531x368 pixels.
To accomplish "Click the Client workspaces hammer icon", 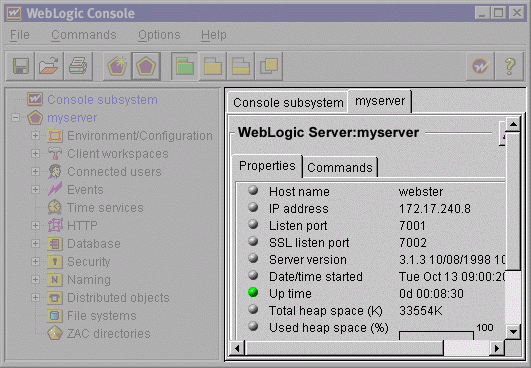I will point(55,154).
